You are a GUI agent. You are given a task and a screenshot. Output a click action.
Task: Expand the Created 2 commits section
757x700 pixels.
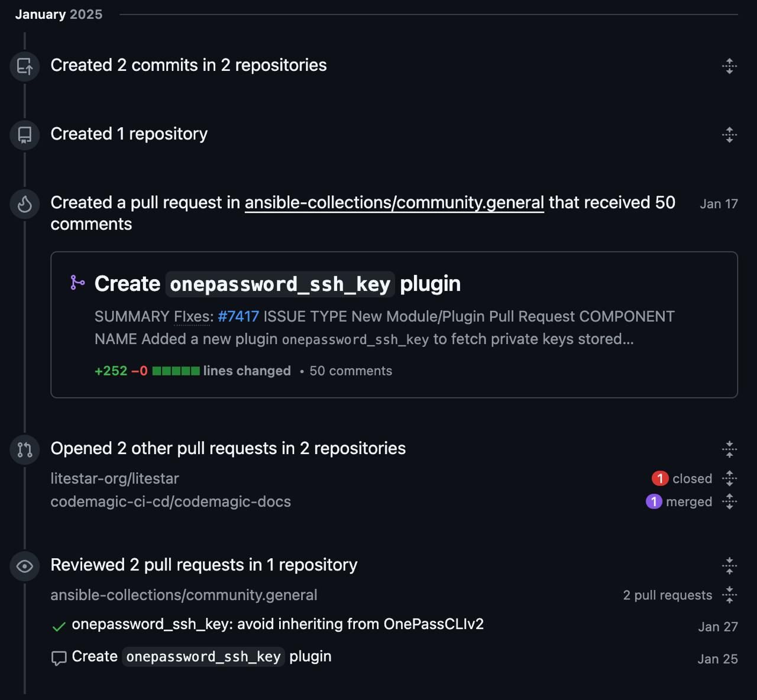pos(729,66)
